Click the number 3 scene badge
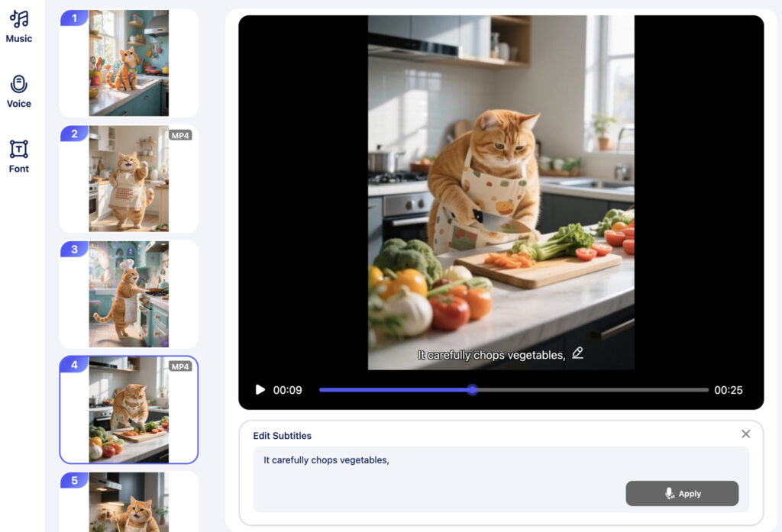Screen dimensions: 782x532 pyautogui.click(x=74, y=249)
